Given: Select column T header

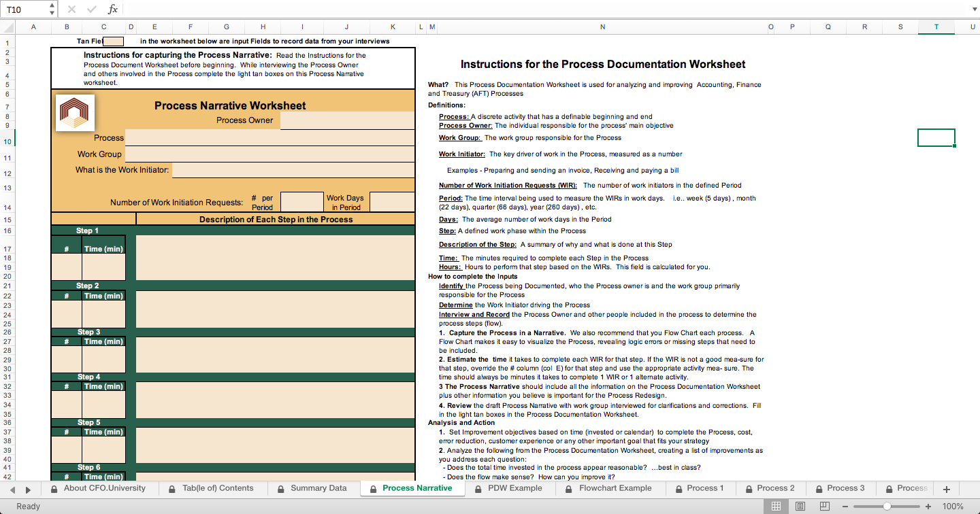Looking at the screenshot, I should [936, 27].
